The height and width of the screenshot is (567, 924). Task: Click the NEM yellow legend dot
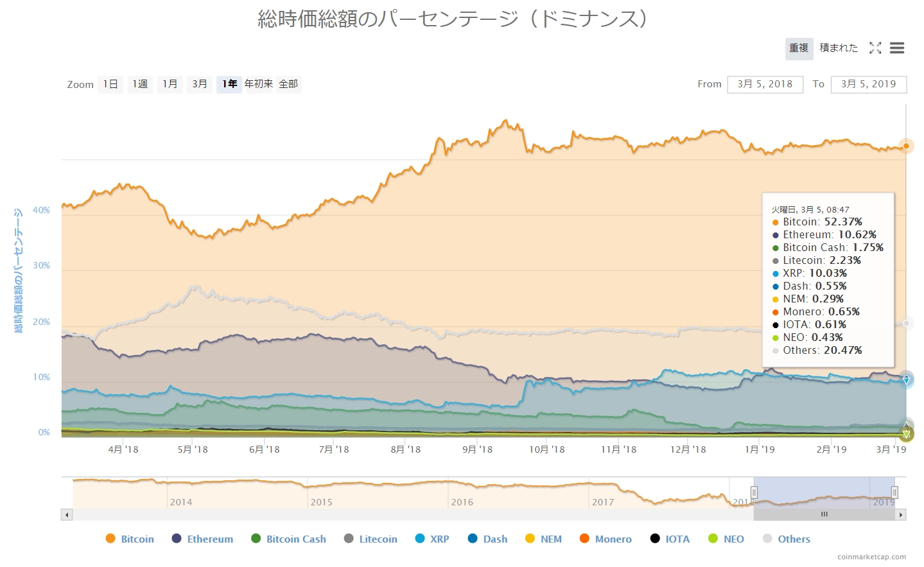530,539
